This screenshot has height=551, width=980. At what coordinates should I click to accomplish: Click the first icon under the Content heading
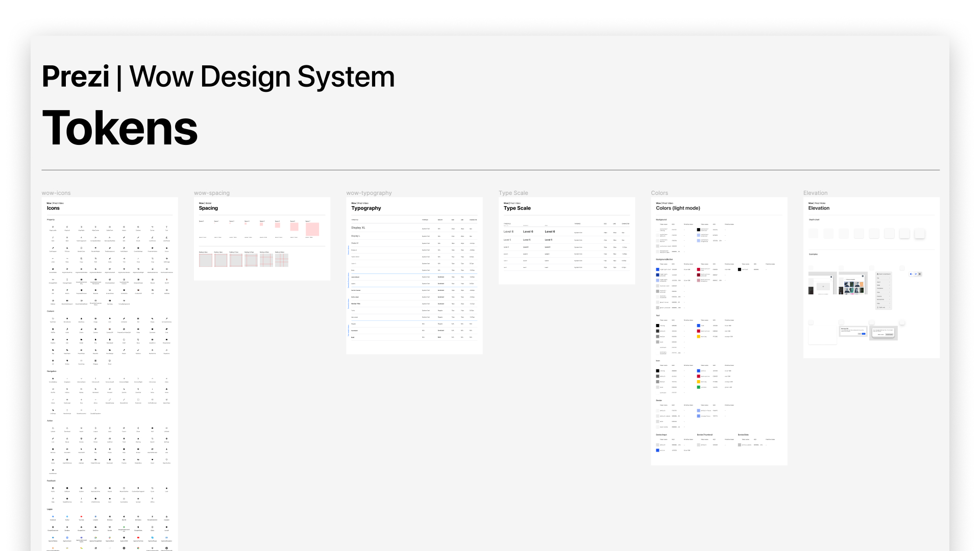click(53, 319)
